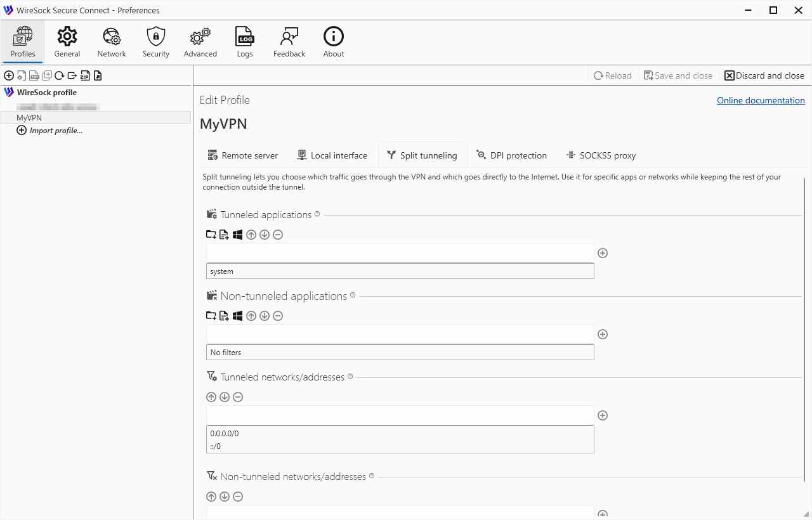Viewport: 812px width, 520px height.
Task: Click Import profile... entry
Action: coord(49,131)
